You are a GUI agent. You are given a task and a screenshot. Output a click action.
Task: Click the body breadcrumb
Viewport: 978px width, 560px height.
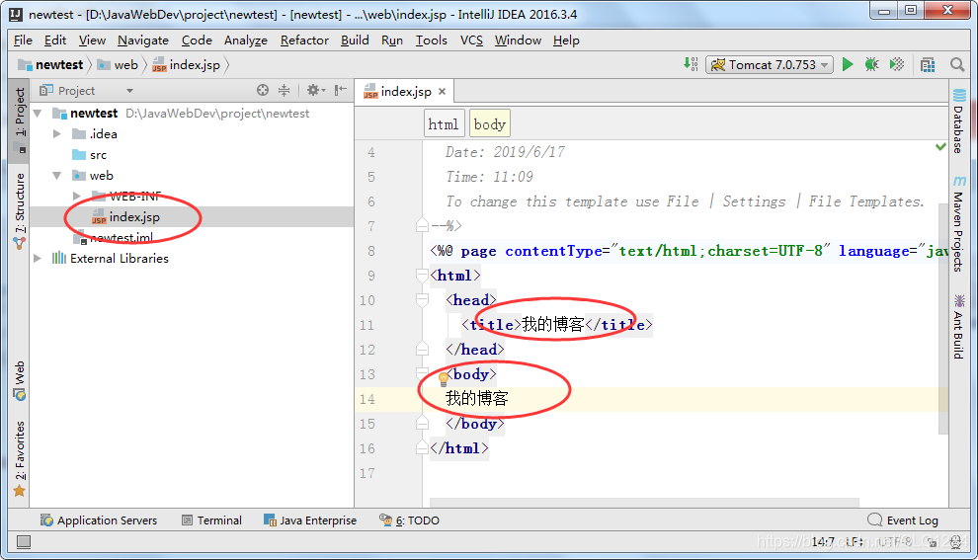pyautogui.click(x=490, y=124)
